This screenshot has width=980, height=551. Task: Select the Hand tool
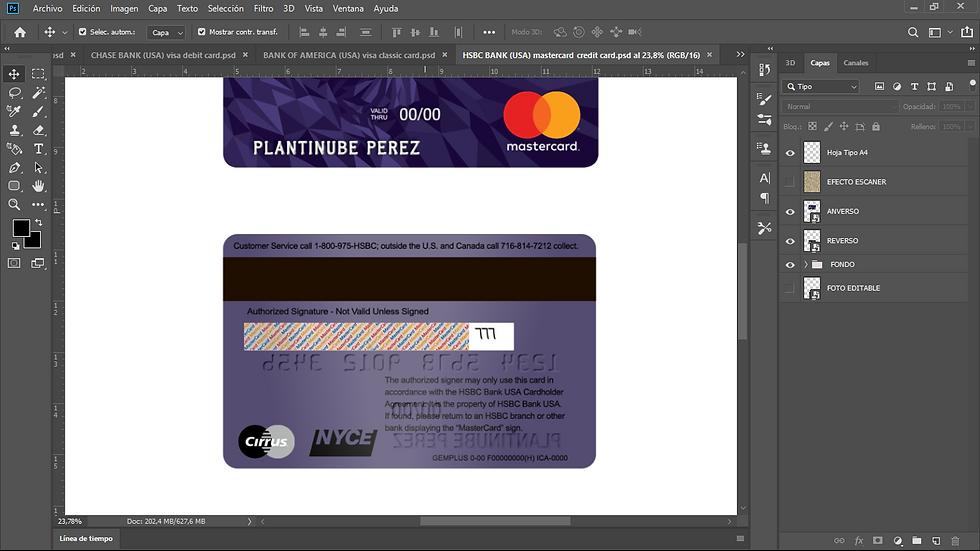pyautogui.click(x=38, y=186)
